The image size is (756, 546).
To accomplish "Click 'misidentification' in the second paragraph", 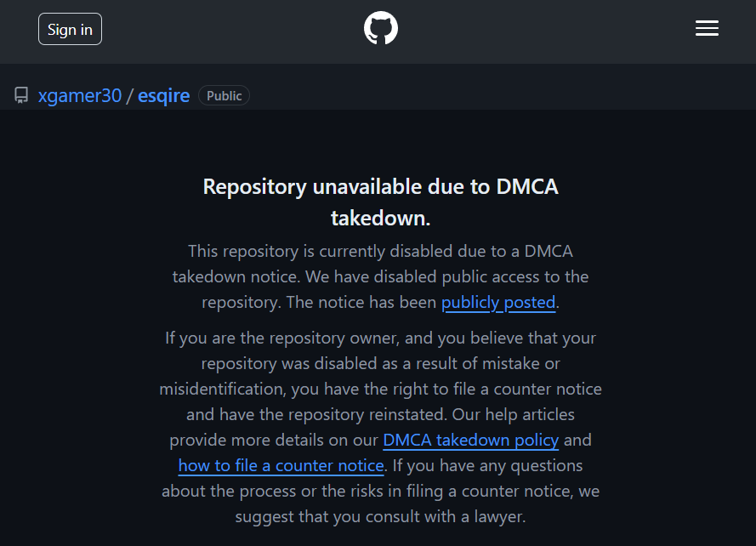I will point(225,389).
